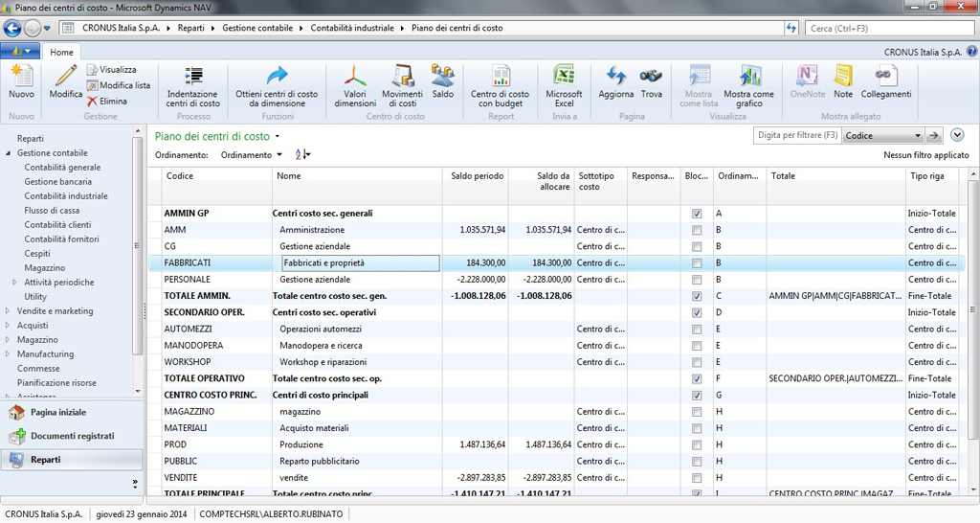Open the Codice filter field dropdown
The image size is (980, 523).
(x=918, y=136)
